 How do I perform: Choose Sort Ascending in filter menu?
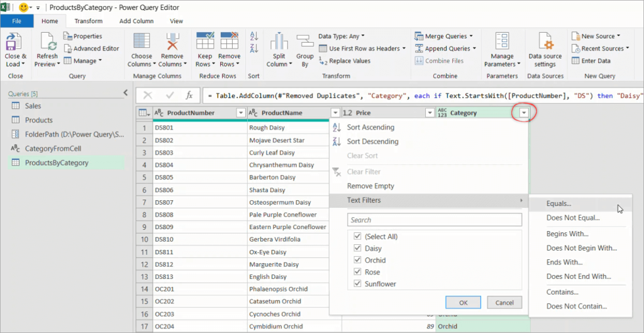point(370,127)
